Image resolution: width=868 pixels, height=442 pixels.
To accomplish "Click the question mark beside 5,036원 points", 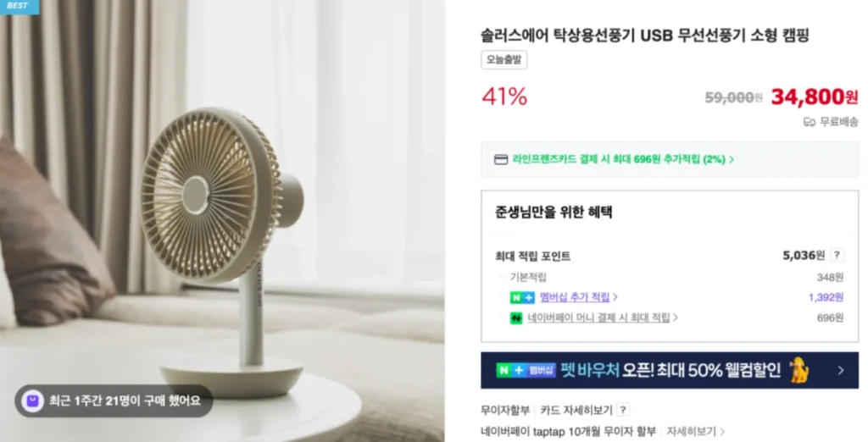I will point(837,255).
